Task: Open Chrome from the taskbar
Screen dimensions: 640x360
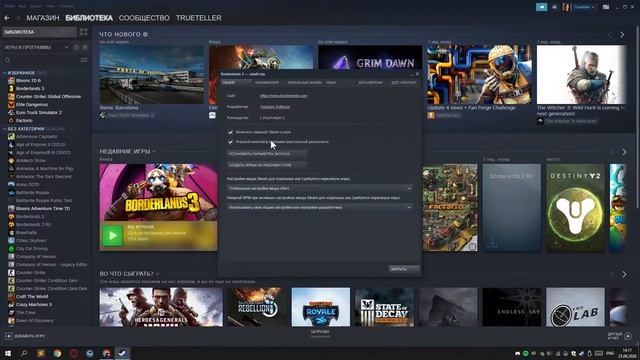Action: point(57,353)
